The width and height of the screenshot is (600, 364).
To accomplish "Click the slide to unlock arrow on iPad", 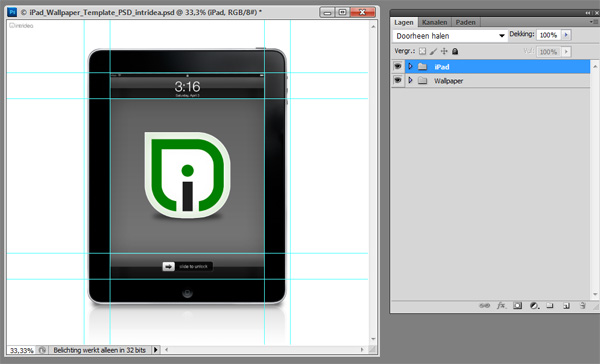I will 168,266.
